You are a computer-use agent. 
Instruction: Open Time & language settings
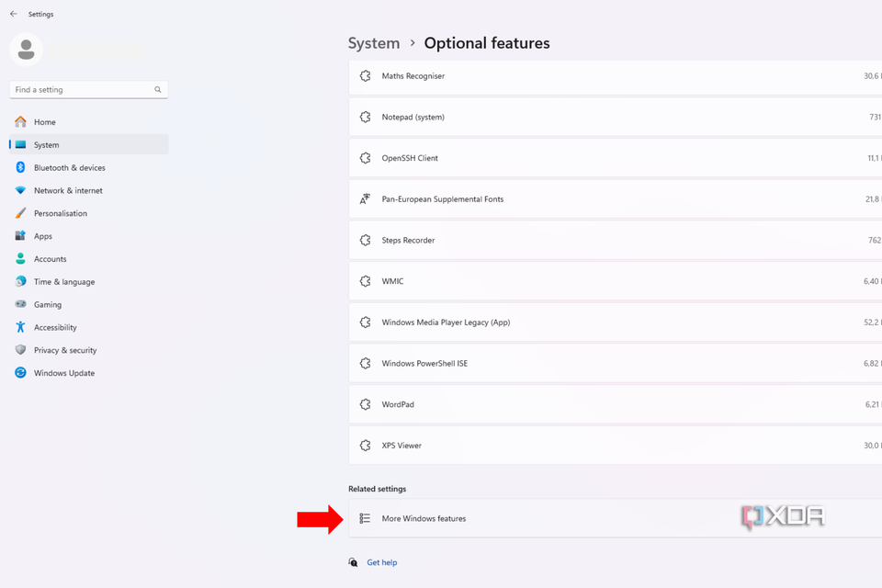[89, 281]
